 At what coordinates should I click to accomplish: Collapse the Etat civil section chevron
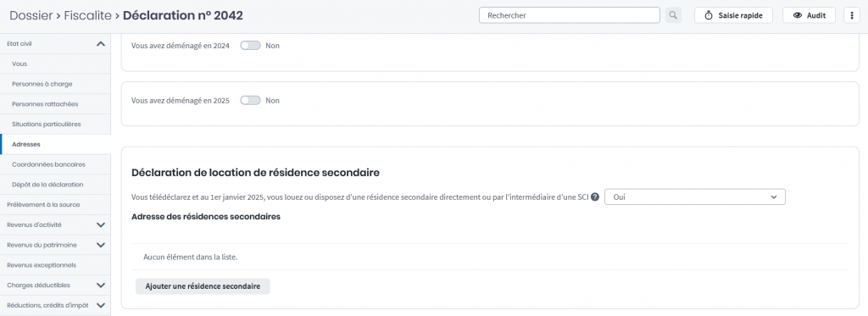101,43
